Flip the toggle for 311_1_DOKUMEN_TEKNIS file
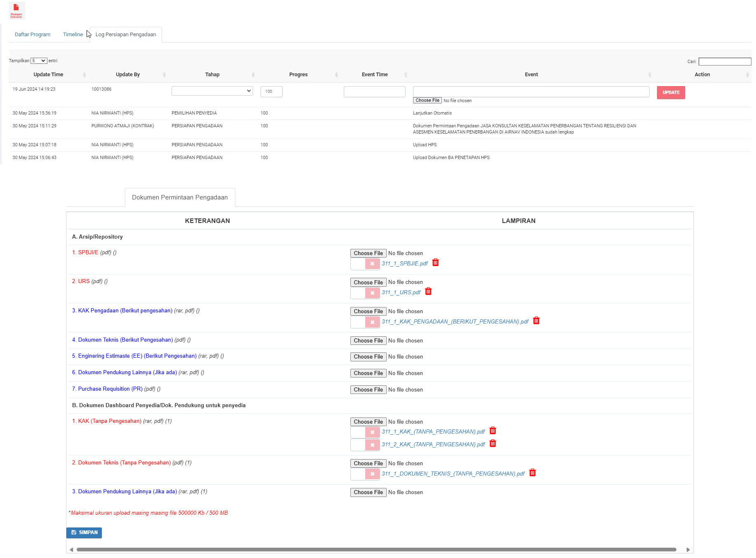Image resolution: width=756 pixels, height=558 pixels. point(365,474)
